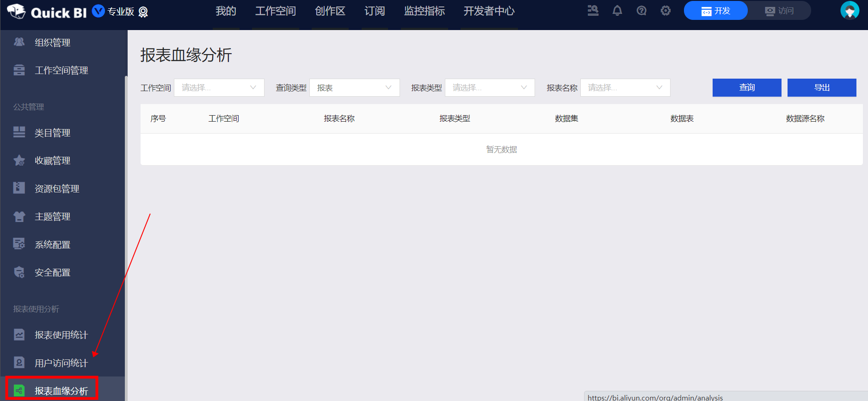
Task: Go to 报表使用统计 in sidebar
Action: click(x=62, y=335)
